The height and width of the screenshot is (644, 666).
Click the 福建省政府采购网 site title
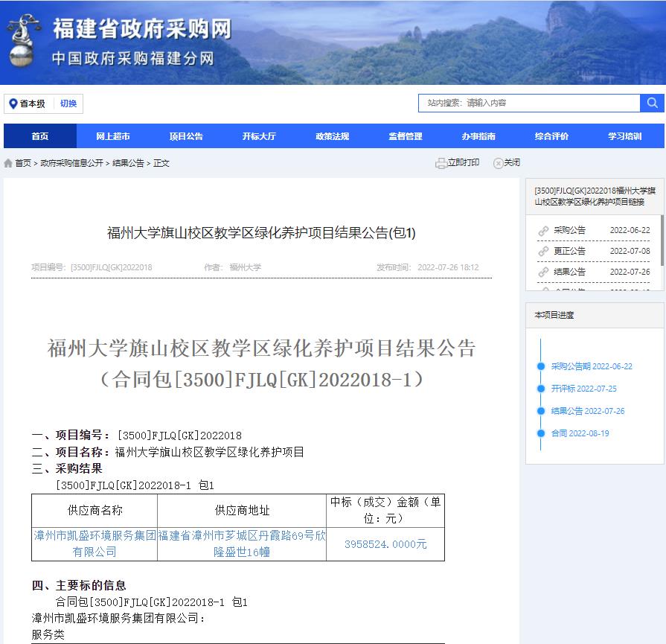point(142,29)
